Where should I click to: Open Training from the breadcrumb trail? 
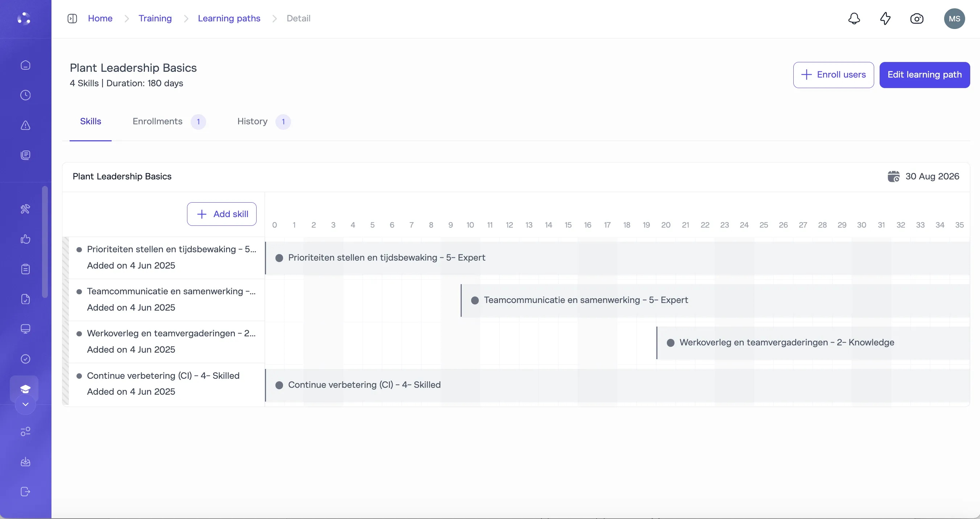[x=155, y=18]
